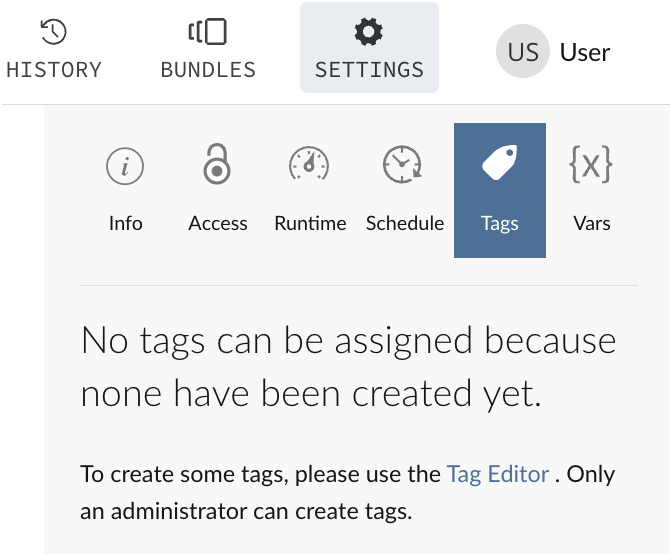
Task: Open the Tag Editor link
Action: (x=498, y=474)
